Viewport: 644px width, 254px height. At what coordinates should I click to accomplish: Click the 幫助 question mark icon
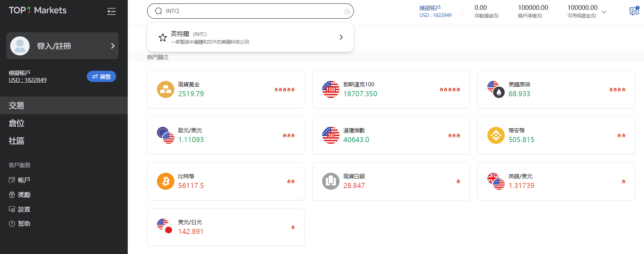(x=12, y=224)
